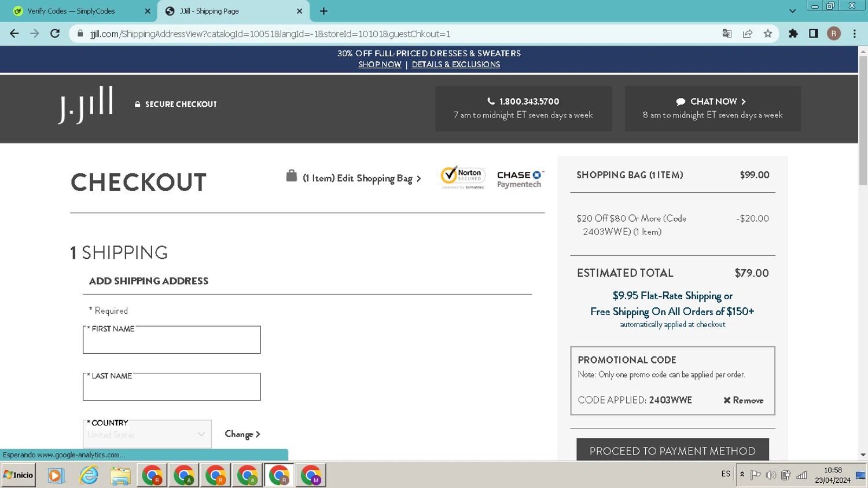Image resolution: width=868 pixels, height=488 pixels.
Task: Click the network signal tray icon
Action: pos(801,475)
